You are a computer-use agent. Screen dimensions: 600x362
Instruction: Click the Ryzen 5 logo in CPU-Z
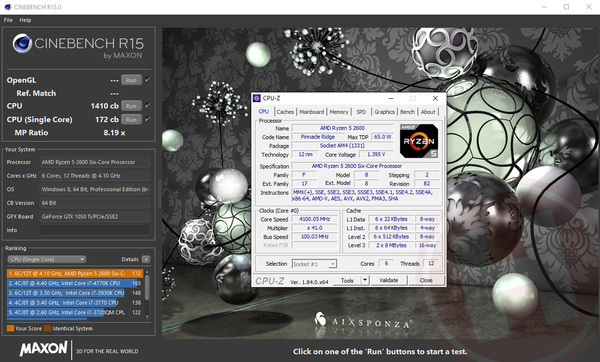click(419, 141)
